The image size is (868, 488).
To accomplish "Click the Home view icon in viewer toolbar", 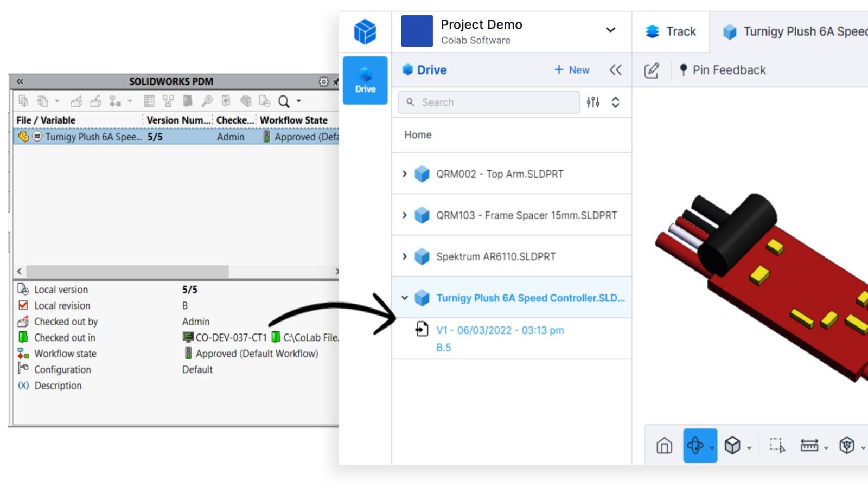I will coord(664,446).
